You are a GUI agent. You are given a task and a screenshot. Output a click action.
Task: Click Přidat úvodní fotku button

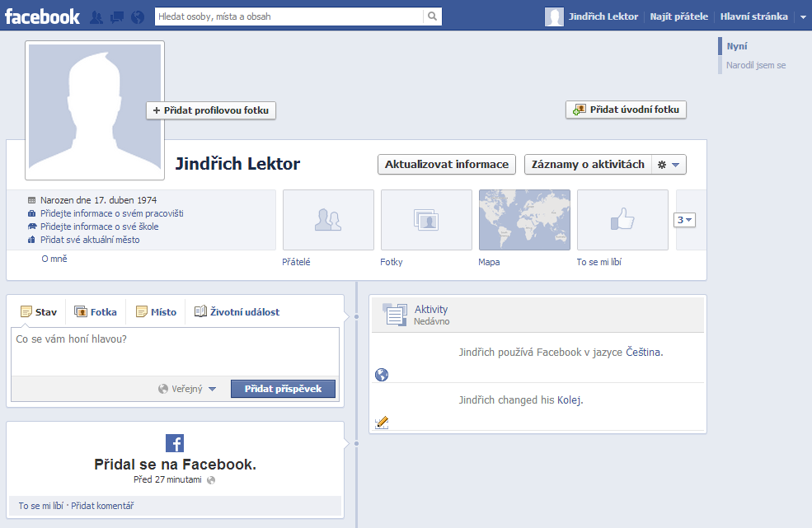[626, 110]
